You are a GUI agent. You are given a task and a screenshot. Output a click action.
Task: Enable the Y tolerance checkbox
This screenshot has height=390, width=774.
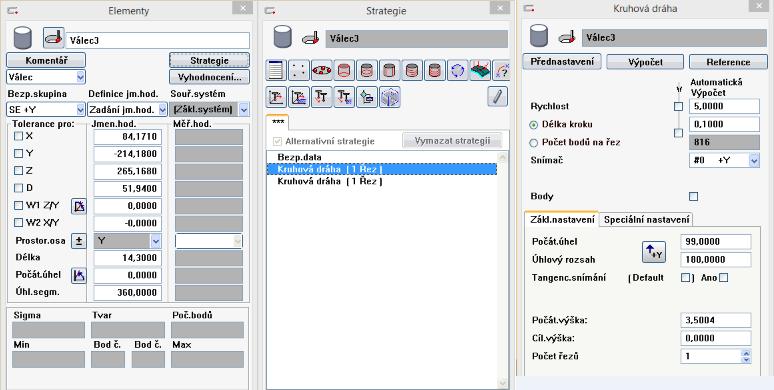click(x=18, y=154)
